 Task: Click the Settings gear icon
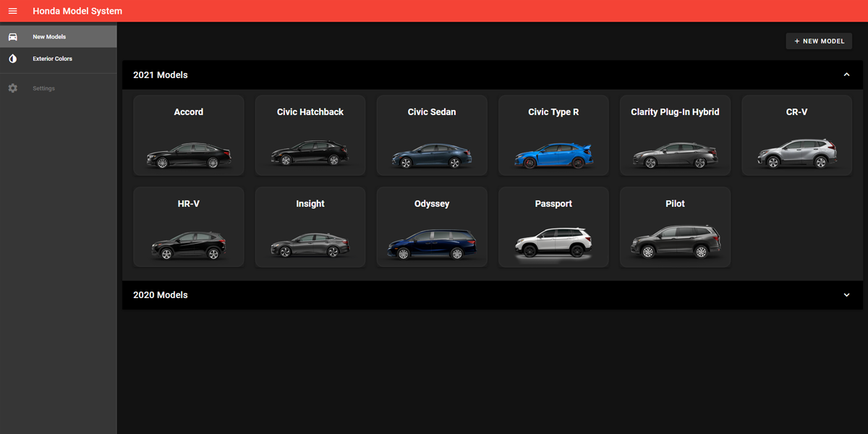(x=12, y=88)
